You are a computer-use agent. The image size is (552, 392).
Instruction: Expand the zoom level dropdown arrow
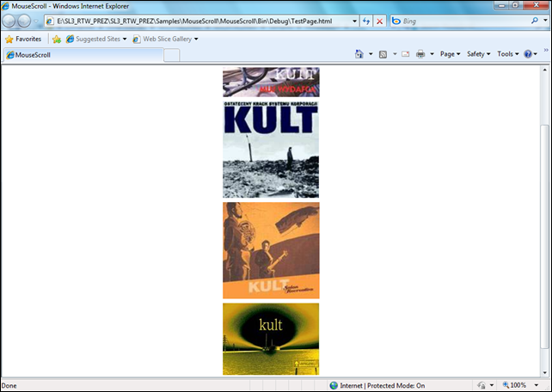pos(537,385)
